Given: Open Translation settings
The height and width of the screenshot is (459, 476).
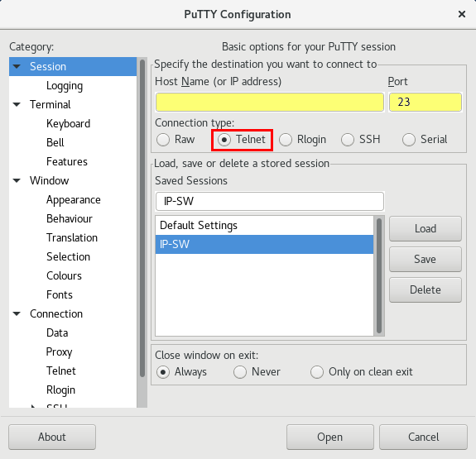Looking at the screenshot, I should [x=72, y=238].
